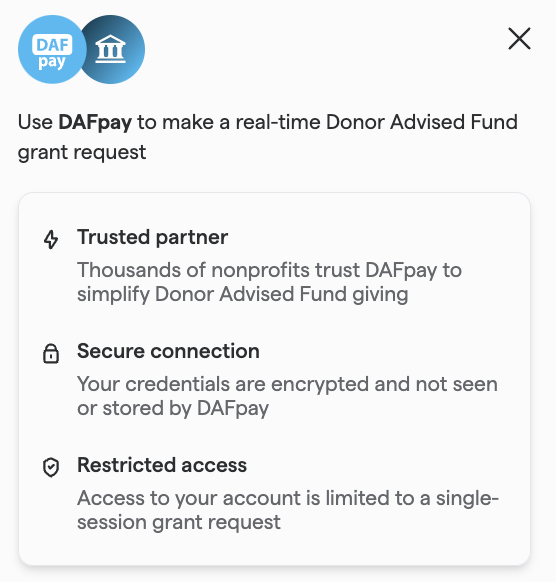Select the Restricted access heading
This screenshot has width=556, height=582.
coord(162,465)
